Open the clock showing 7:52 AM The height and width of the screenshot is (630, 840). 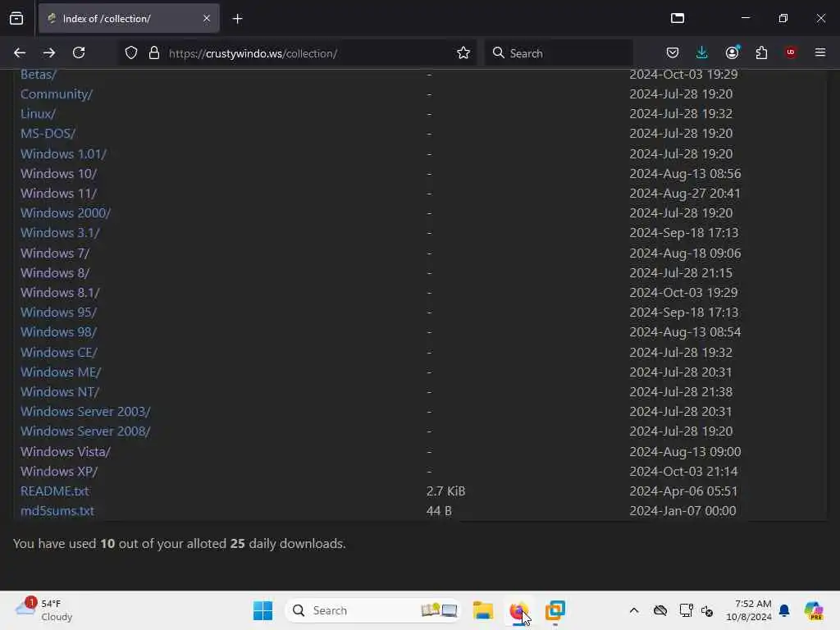coord(749,610)
